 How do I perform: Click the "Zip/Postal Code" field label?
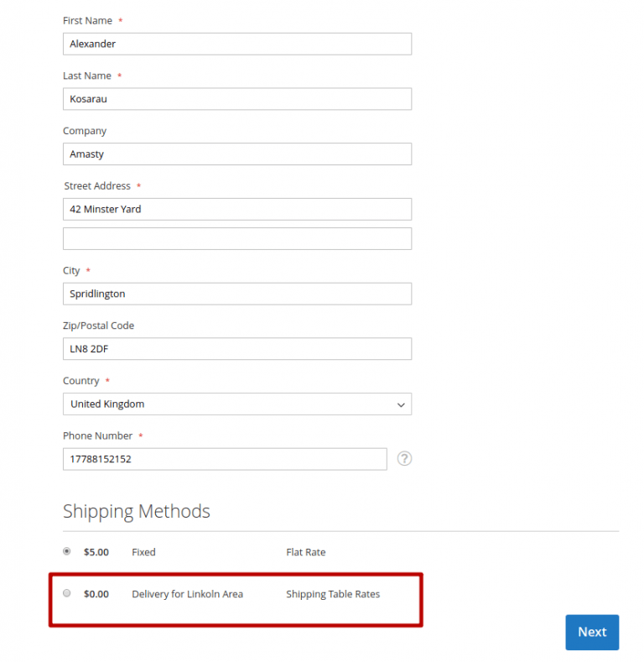(98, 326)
